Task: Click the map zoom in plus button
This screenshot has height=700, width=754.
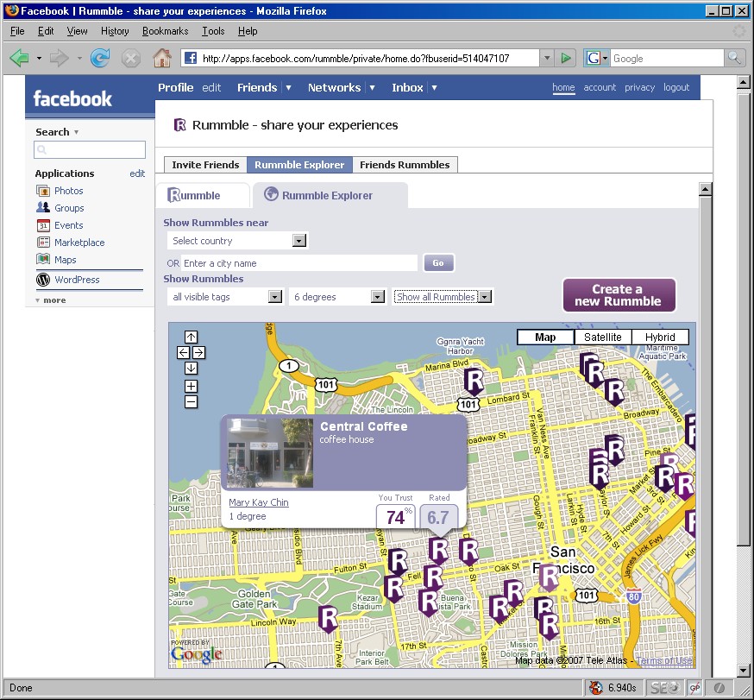Action: (x=191, y=387)
